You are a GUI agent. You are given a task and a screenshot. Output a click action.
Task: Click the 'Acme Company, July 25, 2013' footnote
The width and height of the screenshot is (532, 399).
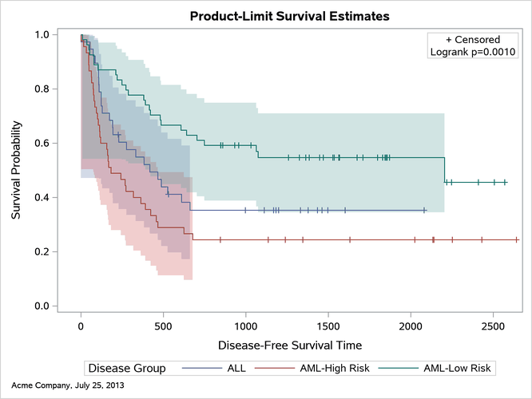(68, 387)
